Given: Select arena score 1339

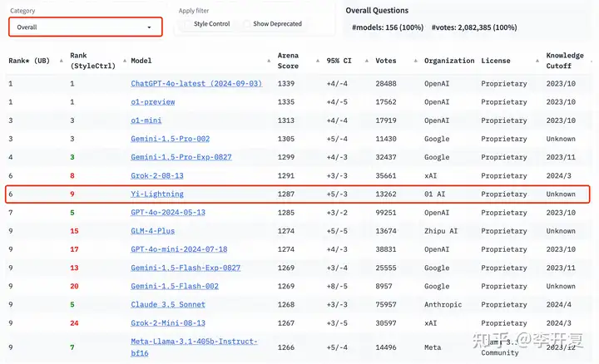Looking at the screenshot, I should [285, 84].
